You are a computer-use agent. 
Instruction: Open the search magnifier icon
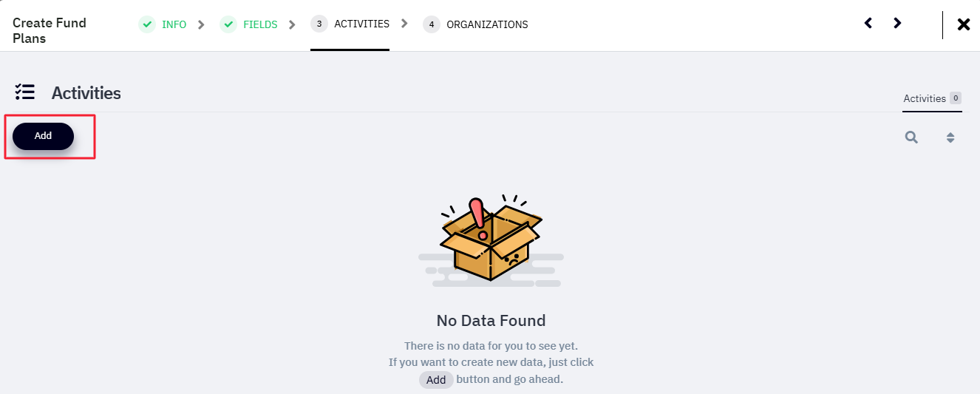click(x=912, y=137)
